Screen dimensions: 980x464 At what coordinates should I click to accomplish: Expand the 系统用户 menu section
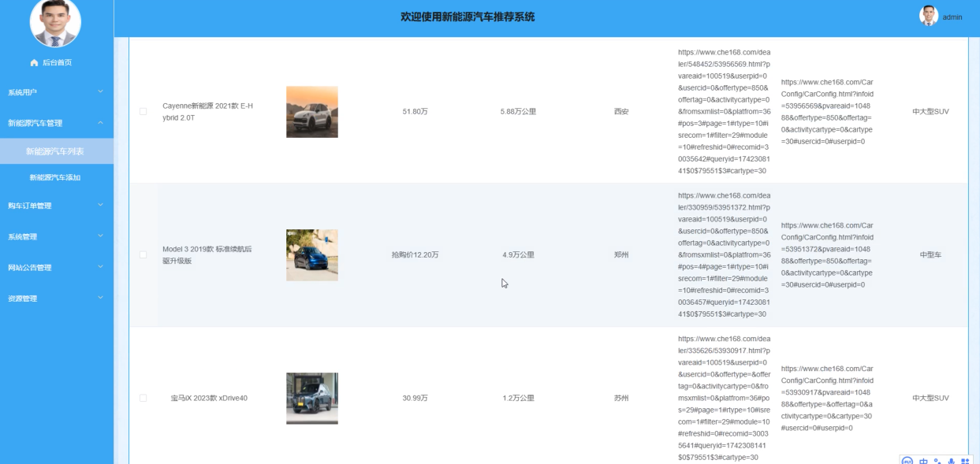click(55, 92)
